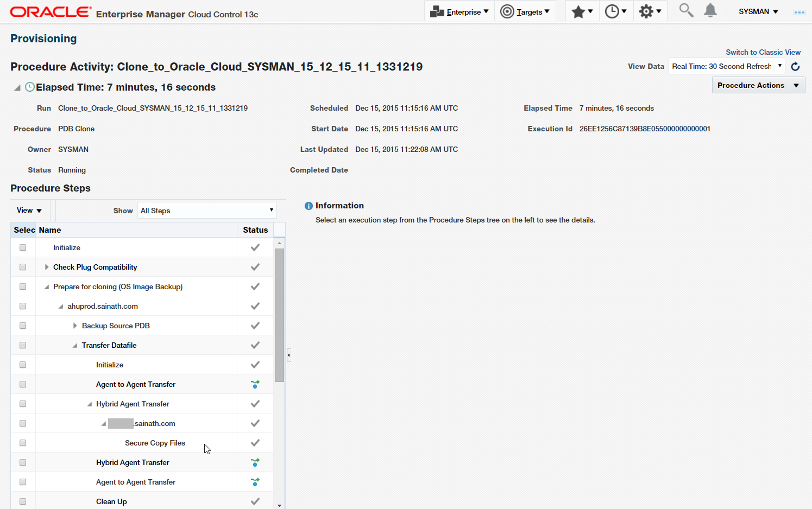Click status icon of last Agent to Agent Transfer

point(255,482)
